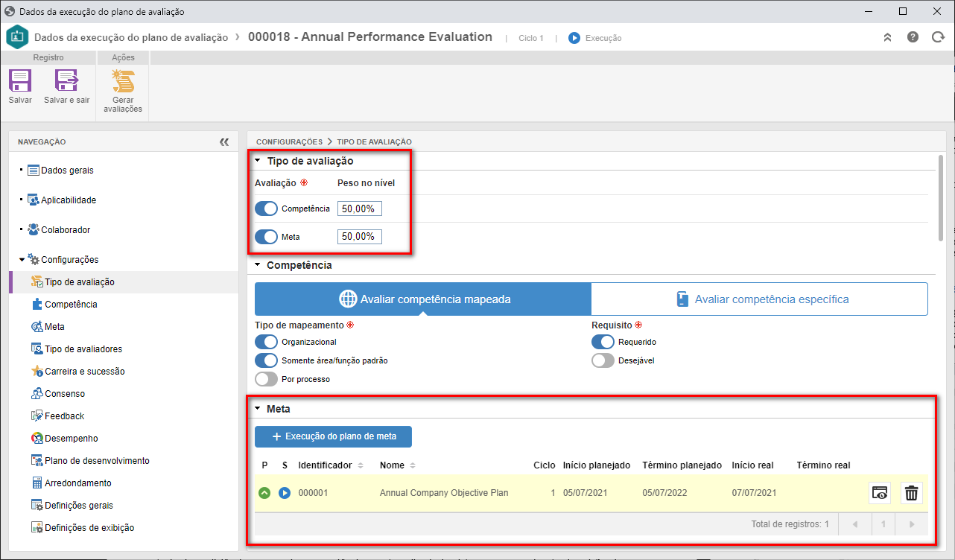Click the Dados gerais icon
The width and height of the screenshot is (955, 560).
pyautogui.click(x=33, y=171)
